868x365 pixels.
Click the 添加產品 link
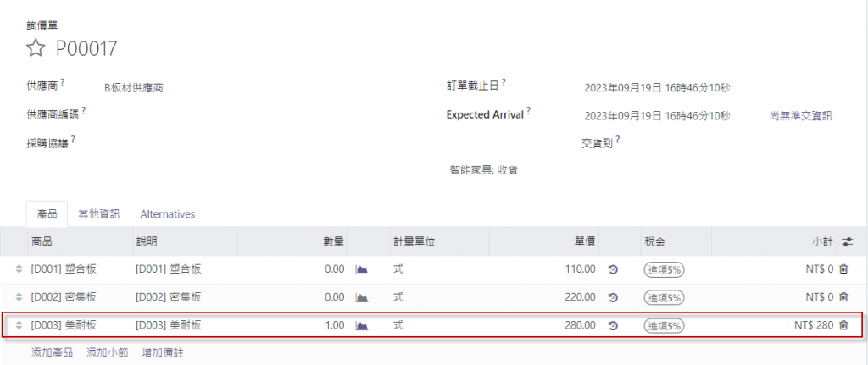point(53,351)
